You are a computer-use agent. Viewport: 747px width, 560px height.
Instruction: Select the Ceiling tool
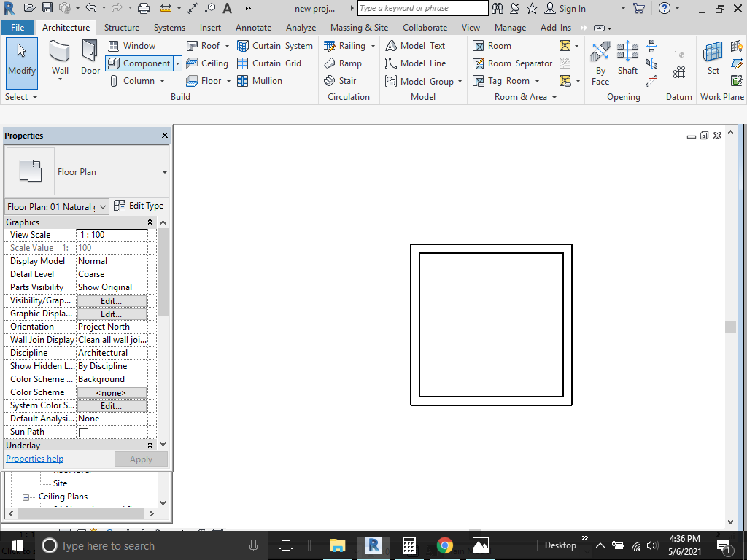pos(207,63)
